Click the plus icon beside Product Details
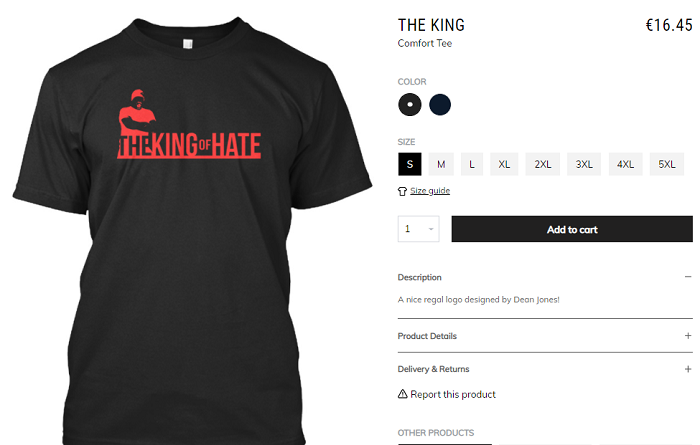 point(688,336)
